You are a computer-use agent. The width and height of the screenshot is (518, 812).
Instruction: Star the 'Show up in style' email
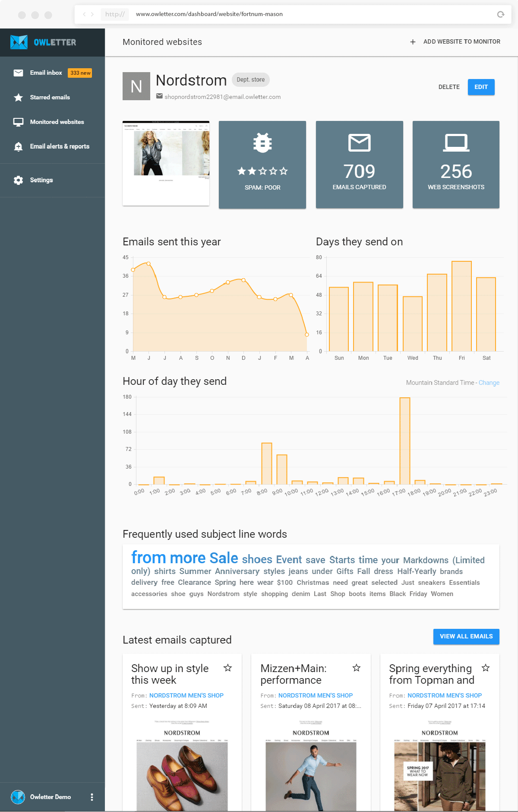(227, 668)
